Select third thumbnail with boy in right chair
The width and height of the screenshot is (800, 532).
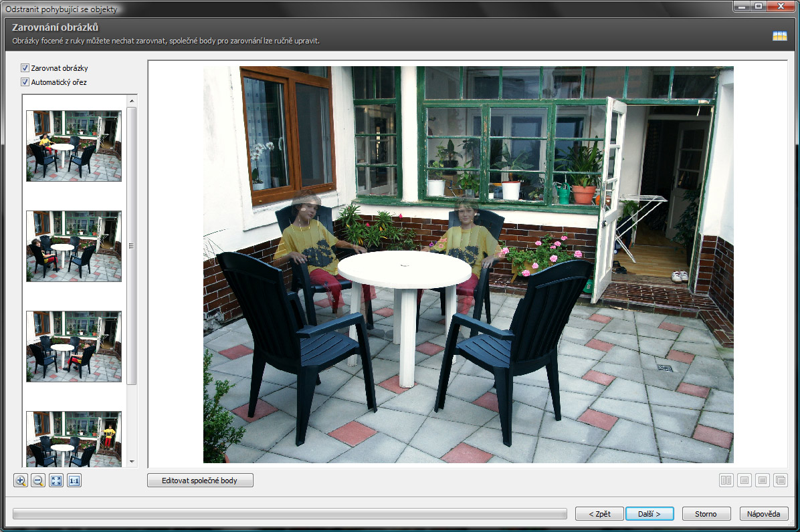tap(74, 346)
